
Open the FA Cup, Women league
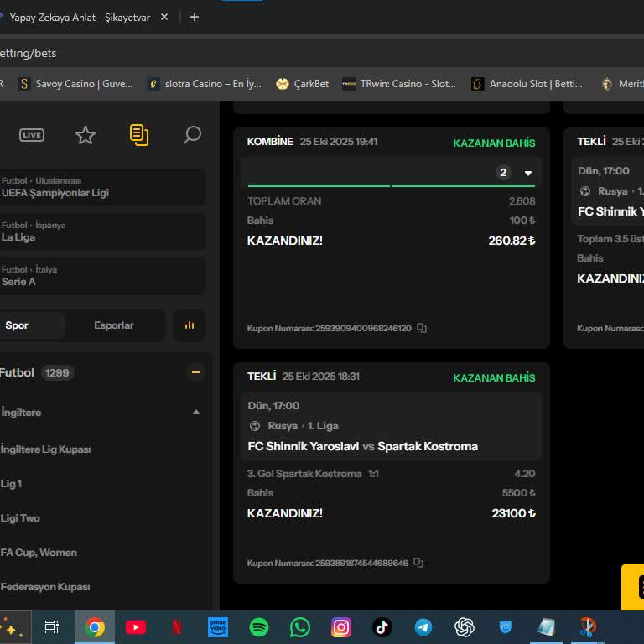point(39,553)
